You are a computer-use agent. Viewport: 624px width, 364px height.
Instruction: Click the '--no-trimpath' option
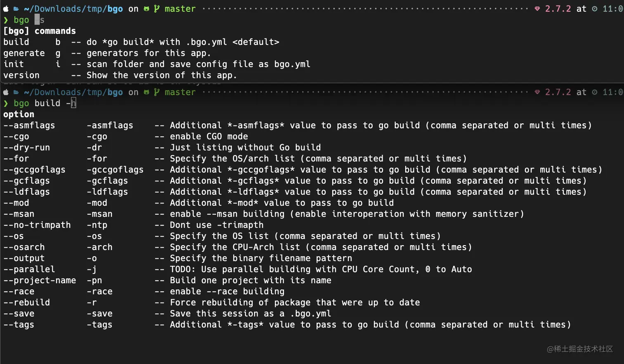[37, 225]
